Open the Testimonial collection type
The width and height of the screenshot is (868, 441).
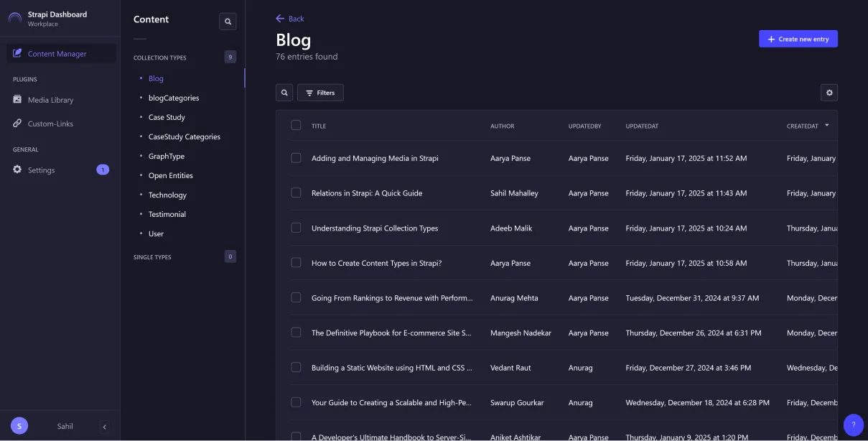[167, 214]
